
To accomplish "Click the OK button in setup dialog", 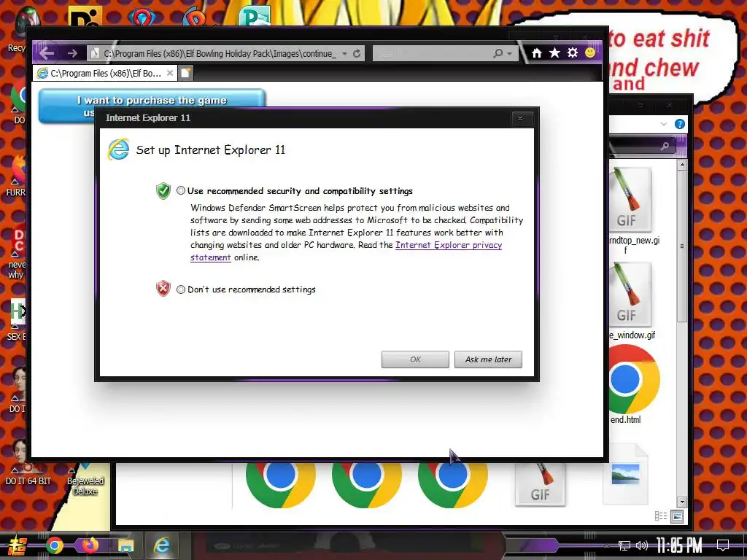I will 415,359.
